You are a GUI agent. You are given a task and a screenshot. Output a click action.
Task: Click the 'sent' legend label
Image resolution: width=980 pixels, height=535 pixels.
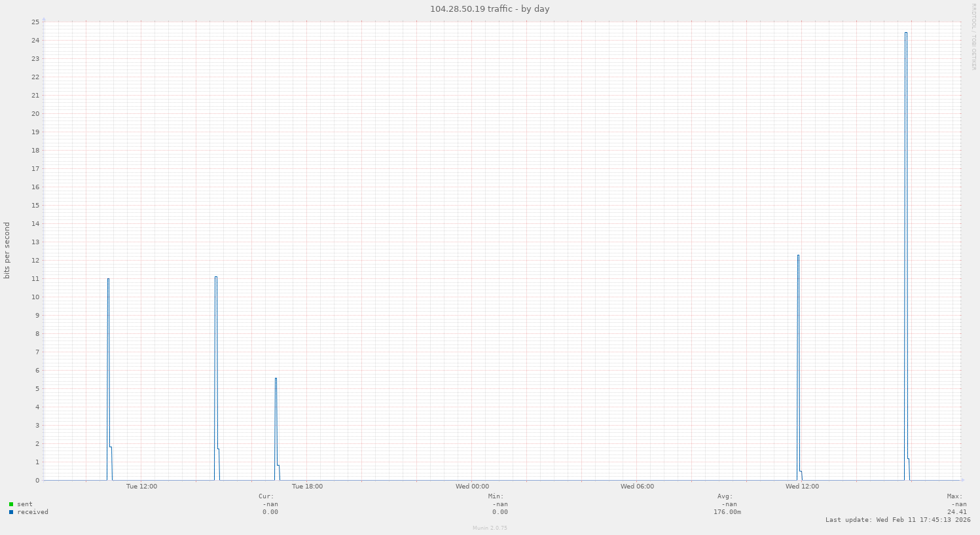[x=25, y=504]
